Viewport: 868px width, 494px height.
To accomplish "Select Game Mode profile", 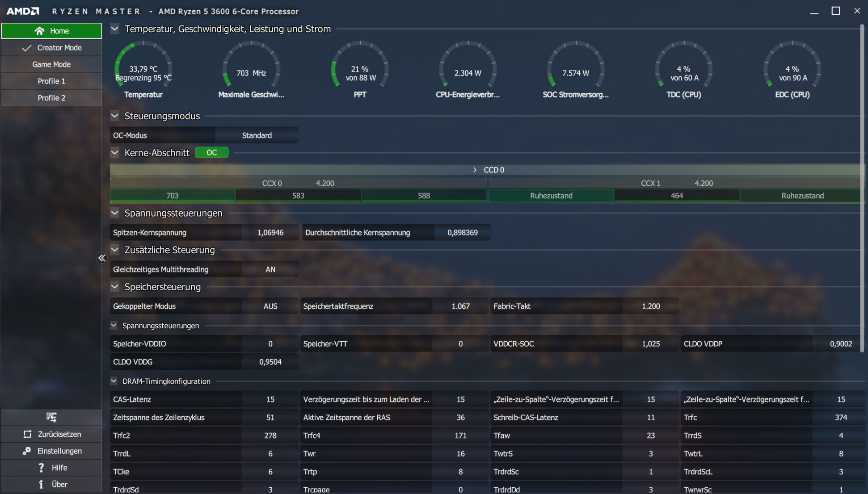I will pyautogui.click(x=51, y=64).
